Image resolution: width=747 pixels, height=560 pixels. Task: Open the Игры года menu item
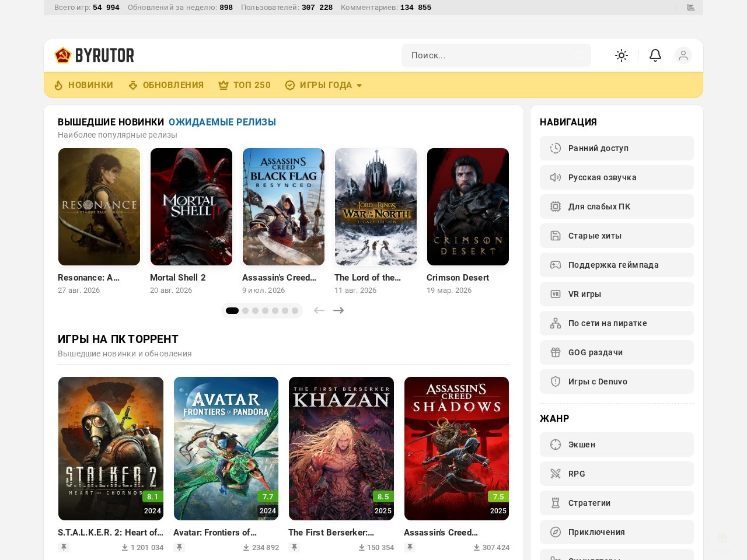[324, 85]
